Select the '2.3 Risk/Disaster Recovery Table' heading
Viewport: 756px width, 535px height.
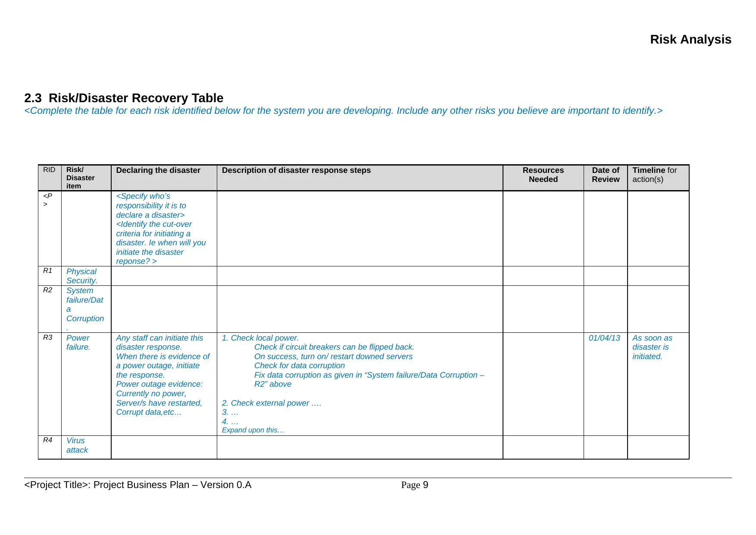coord(124,98)
